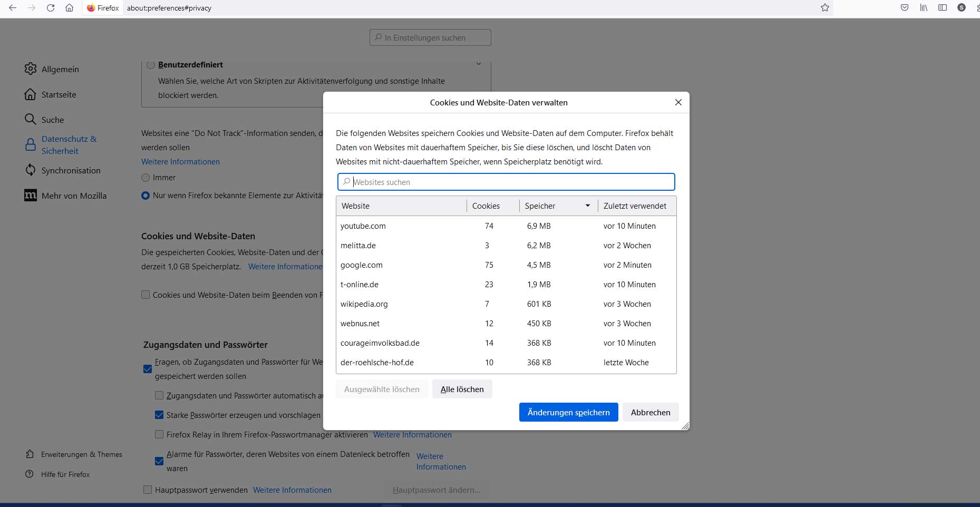The width and height of the screenshot is (980, 507).
Task: Go back with the browser back arrow
Action: (13, 8)
